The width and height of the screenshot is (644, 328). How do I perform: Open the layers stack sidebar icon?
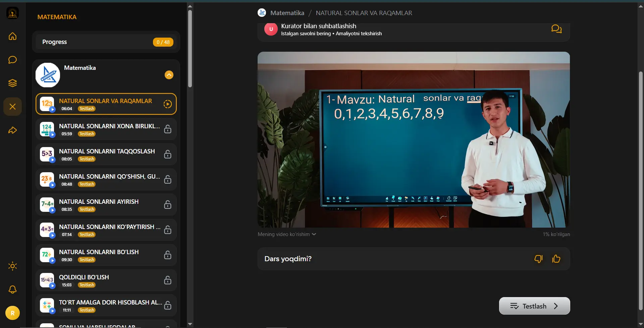point(12,83)
